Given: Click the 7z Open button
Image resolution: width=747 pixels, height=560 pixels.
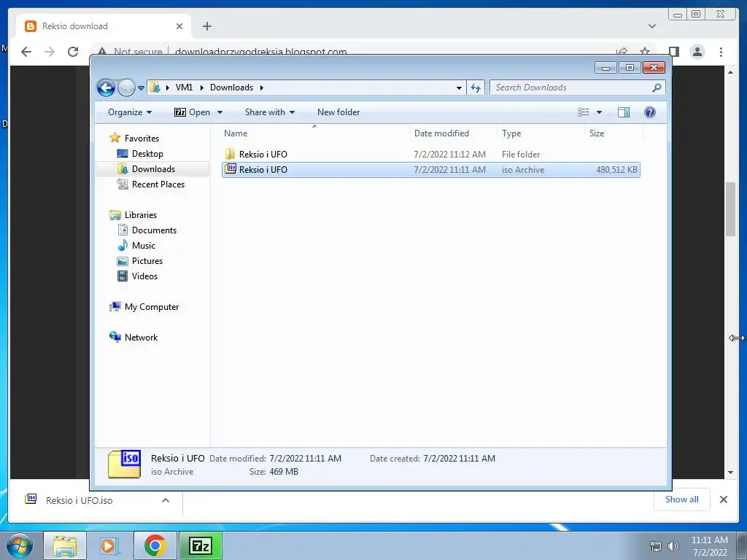Looking at the screenshot, I should point(192,112).
